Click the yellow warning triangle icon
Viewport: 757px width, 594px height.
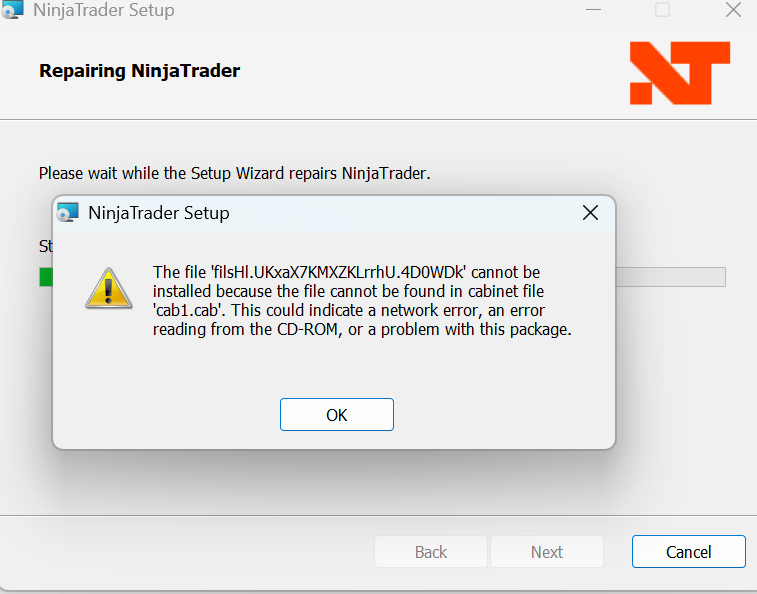(x=109, y=289)
